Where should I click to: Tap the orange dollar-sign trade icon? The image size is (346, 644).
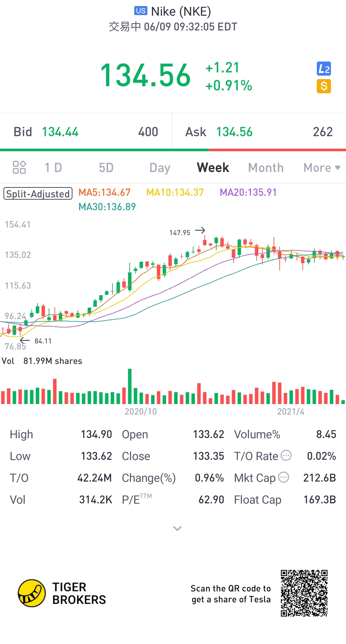click(x=324, y=86)
